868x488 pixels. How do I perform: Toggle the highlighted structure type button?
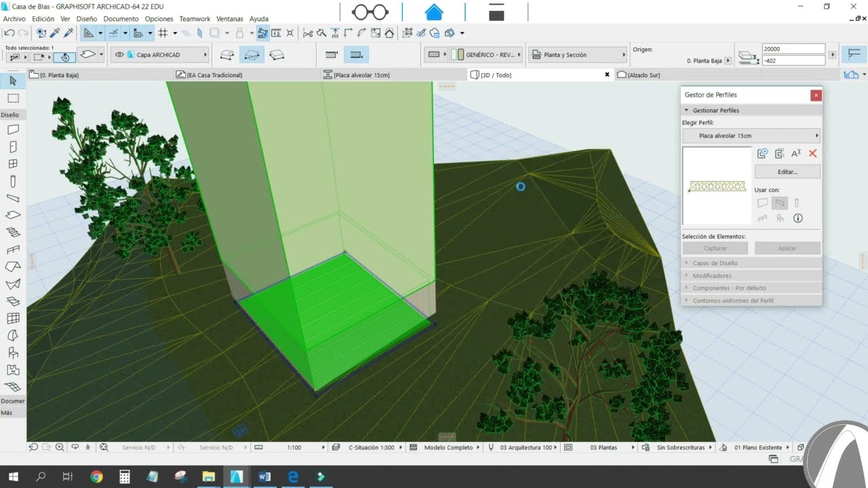(x=356, y=55)
